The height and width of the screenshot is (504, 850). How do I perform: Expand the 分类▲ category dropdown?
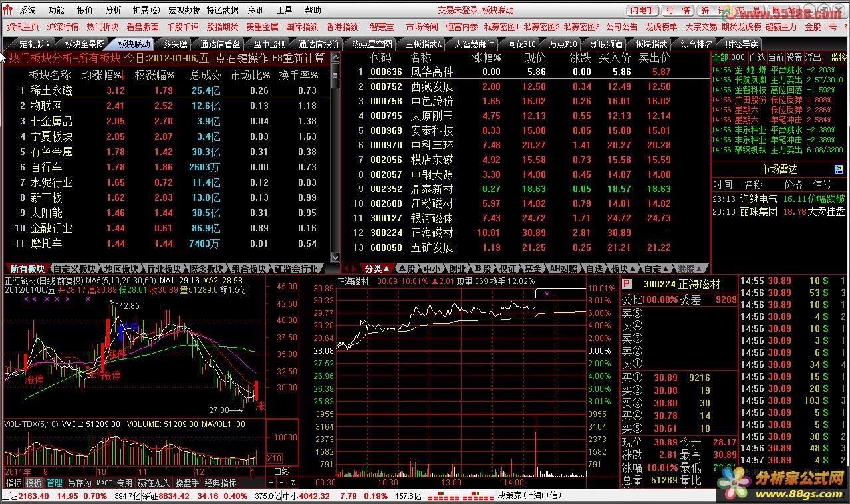[378, 269]
